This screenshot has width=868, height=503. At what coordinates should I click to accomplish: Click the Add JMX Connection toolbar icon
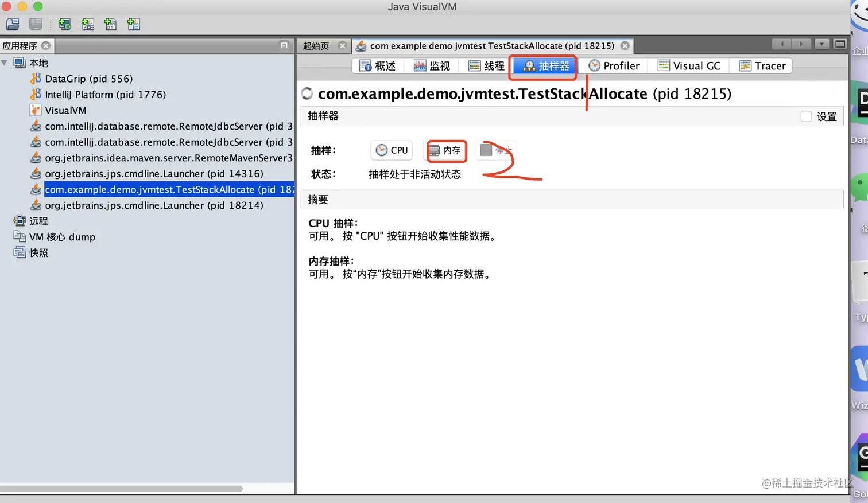[88, 24]
